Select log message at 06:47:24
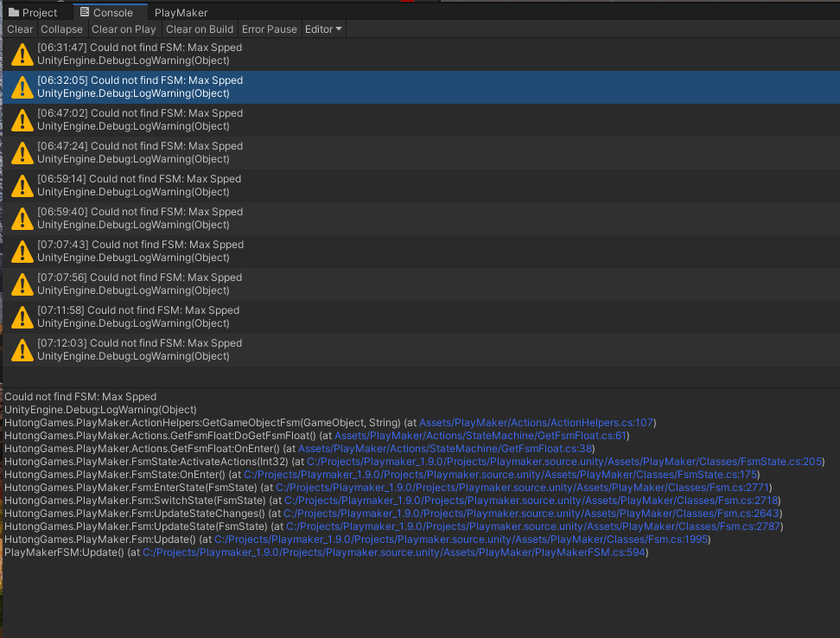The width and height of the screenshot is (840, 638). tap(421, 153)
